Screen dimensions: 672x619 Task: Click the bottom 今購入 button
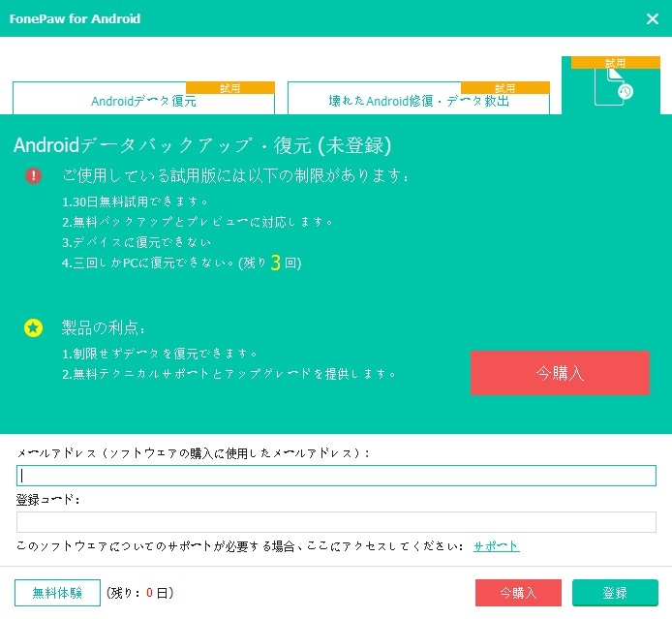pyautogui.click(x=518, y=593)
